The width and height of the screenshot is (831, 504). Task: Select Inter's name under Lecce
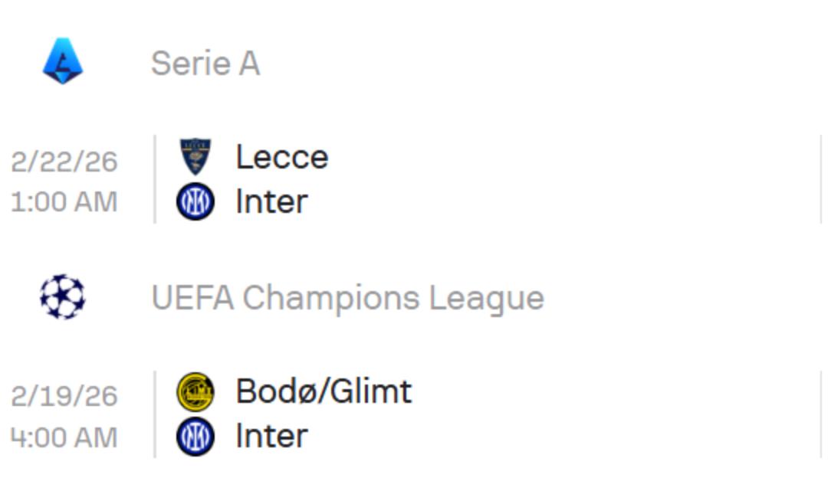click(x=271, y=201)
